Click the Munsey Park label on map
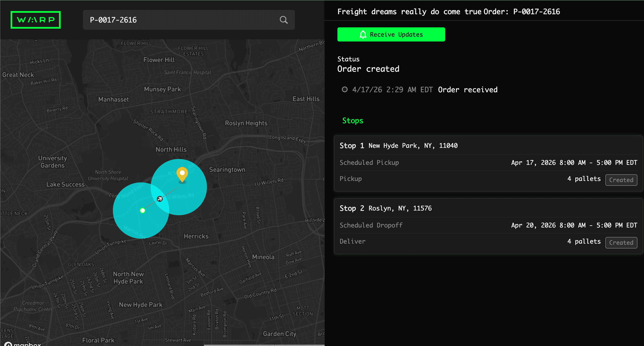The height and width of the screenshot is (346, 644). click(x=162, y=89)
